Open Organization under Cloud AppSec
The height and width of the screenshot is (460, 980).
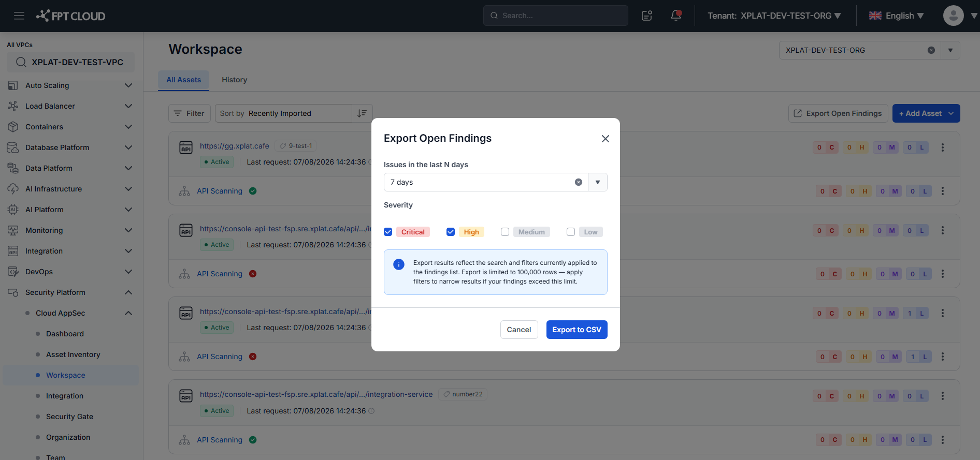68,437
